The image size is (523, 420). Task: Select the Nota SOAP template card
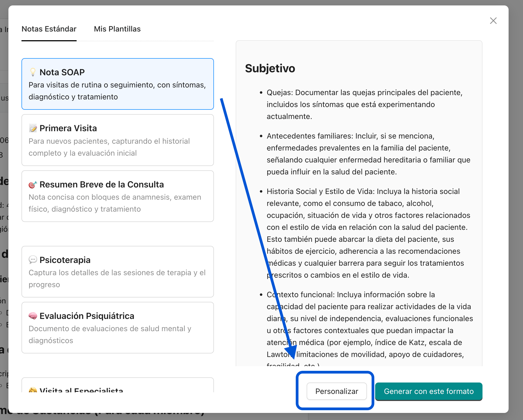click(117, 84)
